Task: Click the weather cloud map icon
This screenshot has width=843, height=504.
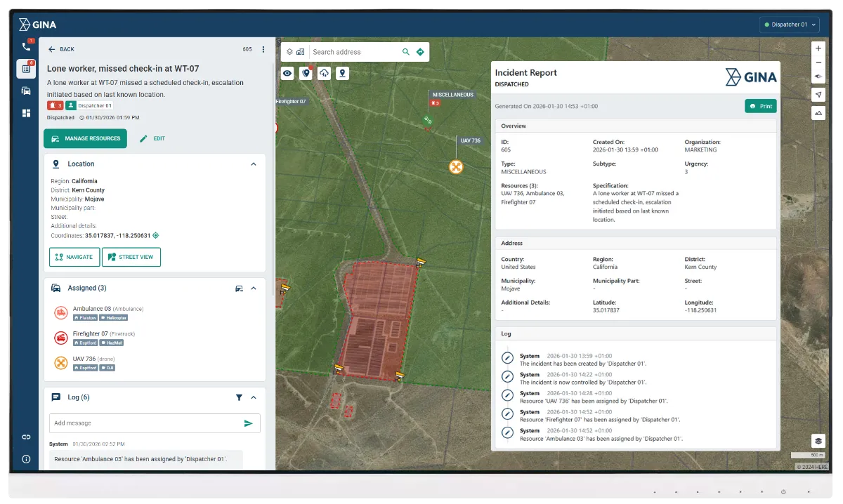Action: pyautogui.click(x=324, y=73)
